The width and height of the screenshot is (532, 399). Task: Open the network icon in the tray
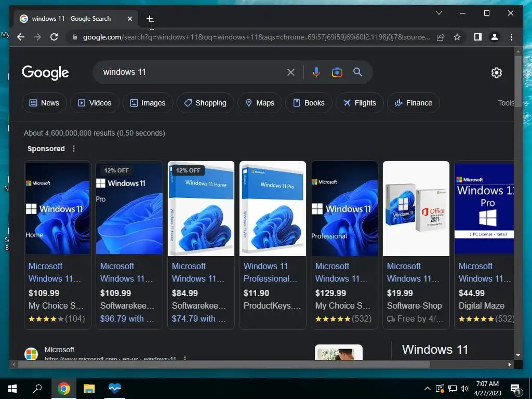[x=453, y=389]
